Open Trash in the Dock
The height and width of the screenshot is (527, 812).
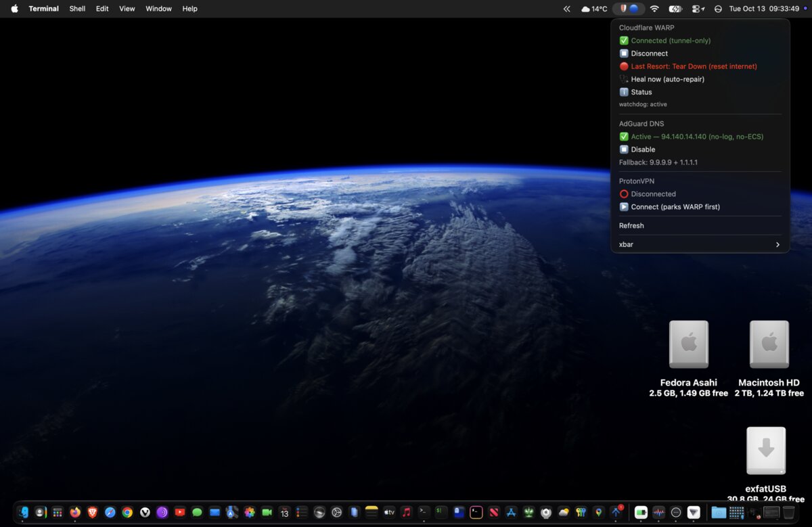pyautogui.click(x=789, y=512)
